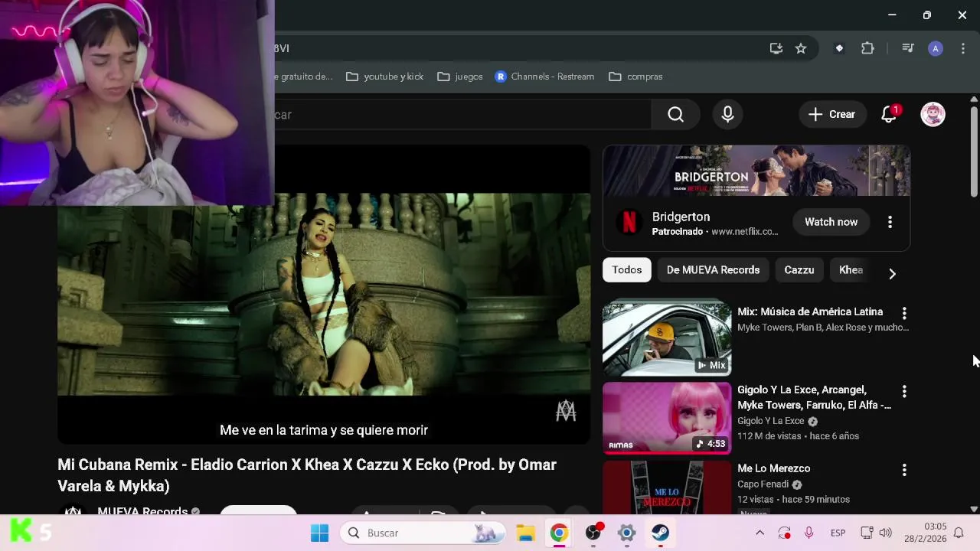The image size is (980, 551).
Task: Show hidden tray icons chevron
Action: tap(759, 533)
